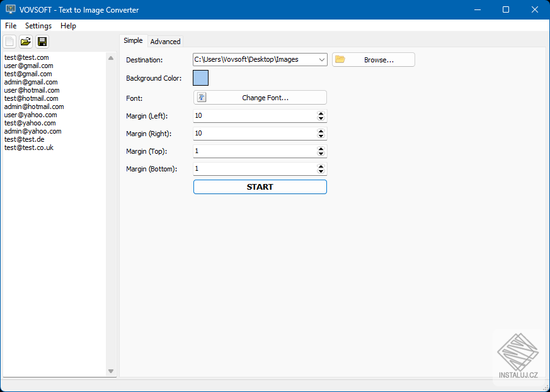Decrease Margin (Right) with down arrow
550x392 pixels.
click(x=321, y=136)
